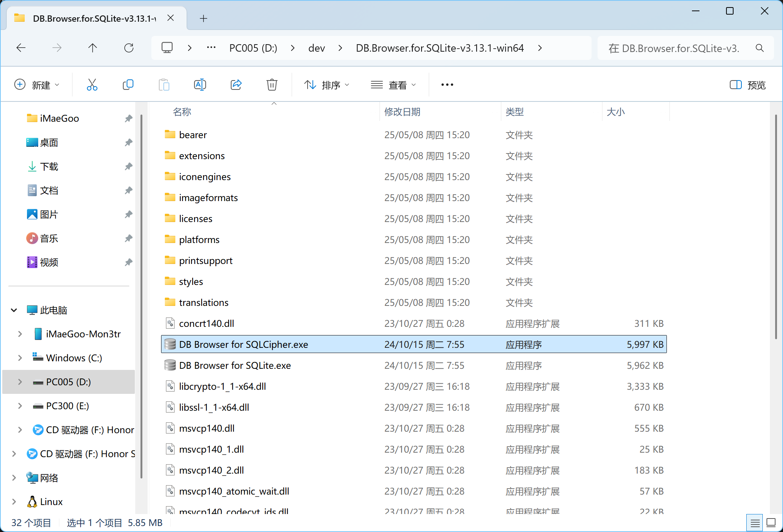The width and height of the screenshot is (783, 532).
Task: Click the Rename icon
Action: pyautogui.click(x=200, y=85)
